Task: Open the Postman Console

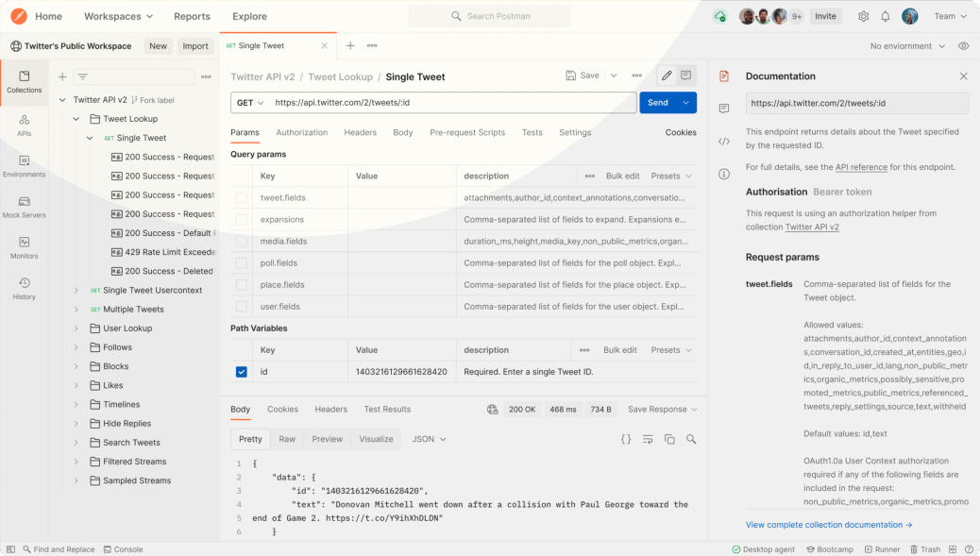Action: coord(123,548)
